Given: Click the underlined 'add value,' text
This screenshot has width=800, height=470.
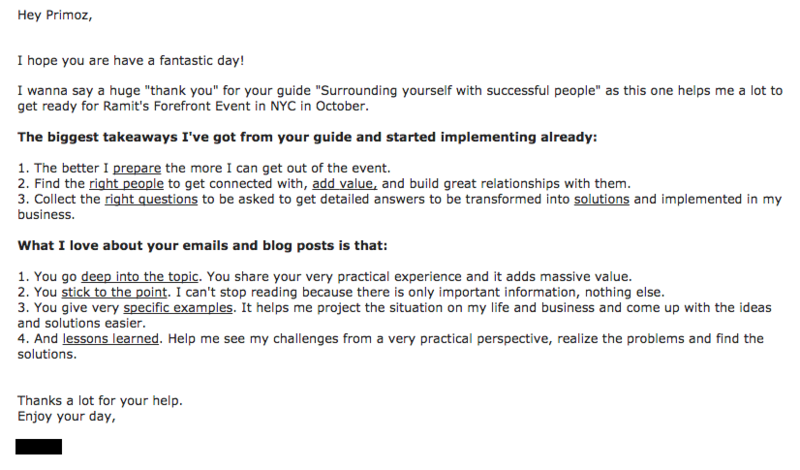Looking at the screenshot, I should coord(344,184).
